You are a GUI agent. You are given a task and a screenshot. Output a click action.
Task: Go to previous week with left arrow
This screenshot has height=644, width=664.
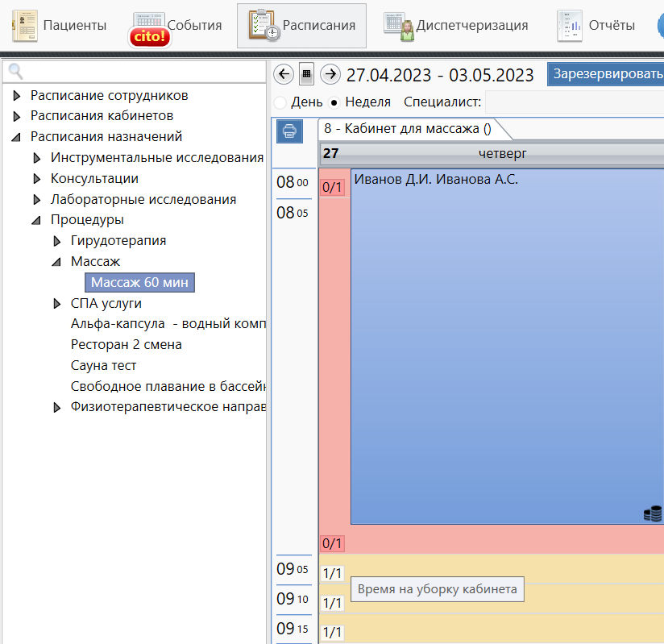coord(284,75)
